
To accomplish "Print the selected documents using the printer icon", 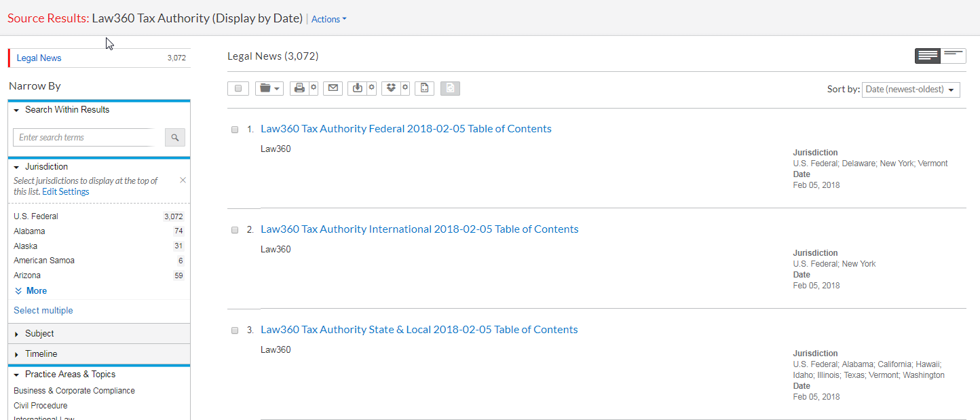I will pos(299,88).
